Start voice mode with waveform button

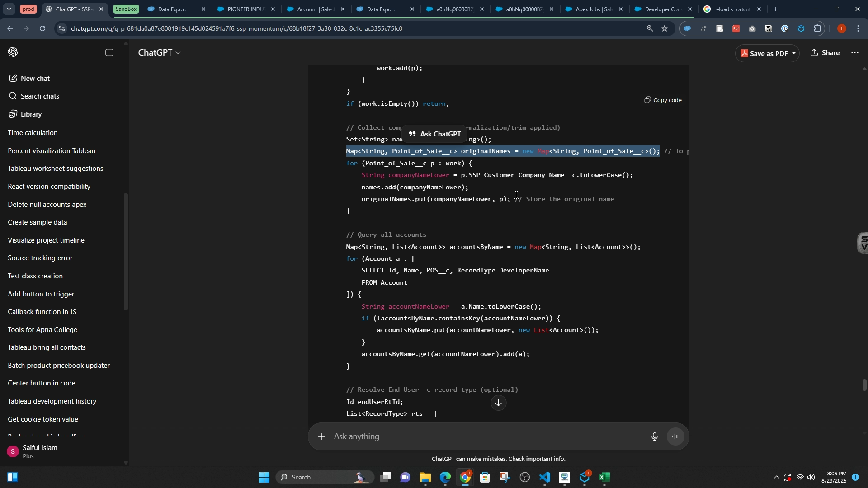click(x=676, y=436)
